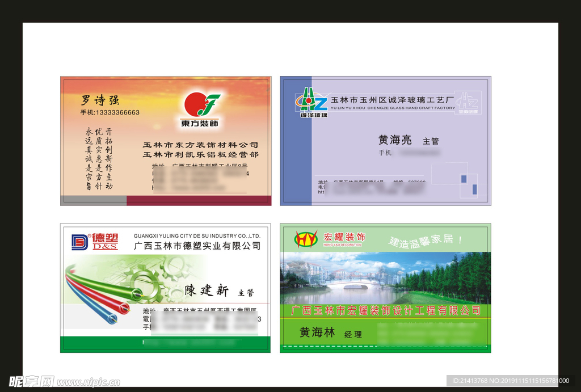Select the small blue square on purple card
Screen dimensions: 581x392
click(x=464, y=179)
